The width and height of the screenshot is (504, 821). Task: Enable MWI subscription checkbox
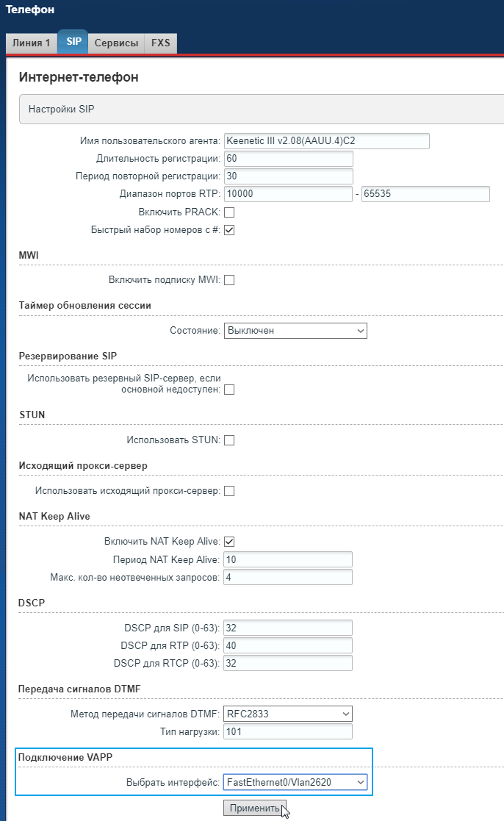229,280
